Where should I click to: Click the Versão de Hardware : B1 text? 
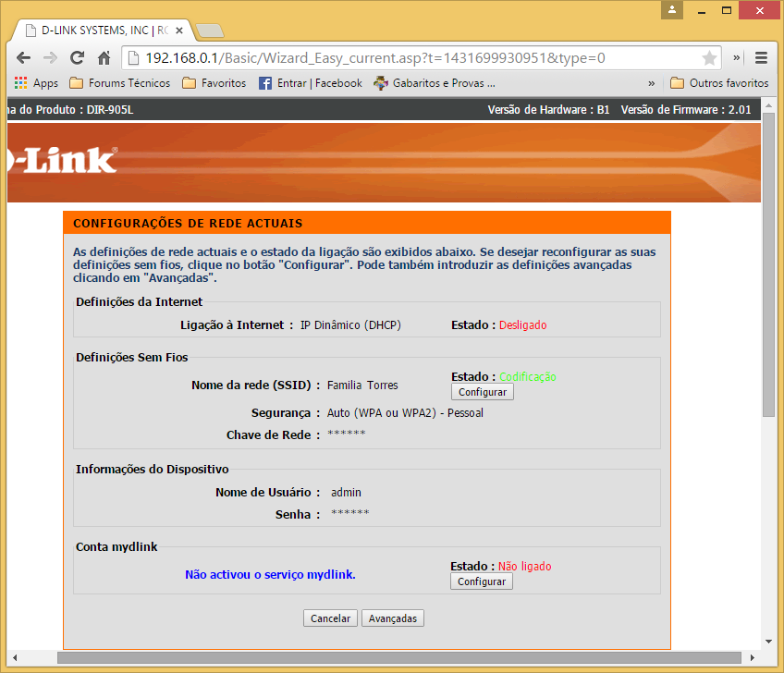click(548, 109)
